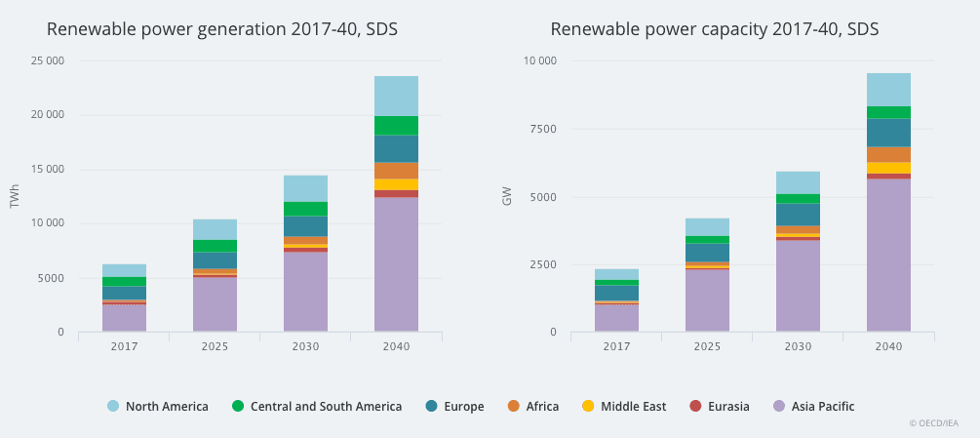The image size is (980, 438).
Task: Select 2030 Asia Pacific generation bar segment
Action: coord(305,292)
